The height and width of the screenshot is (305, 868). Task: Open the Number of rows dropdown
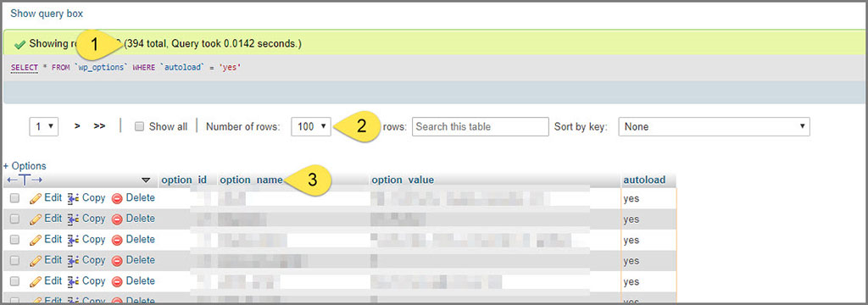[311, 126]
